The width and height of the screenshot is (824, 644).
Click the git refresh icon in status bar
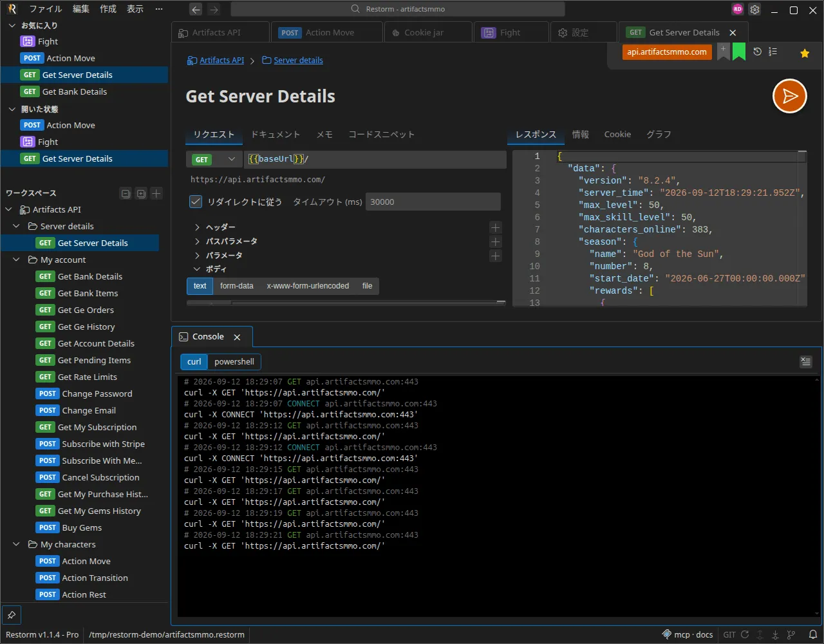[x=745, y=634]
